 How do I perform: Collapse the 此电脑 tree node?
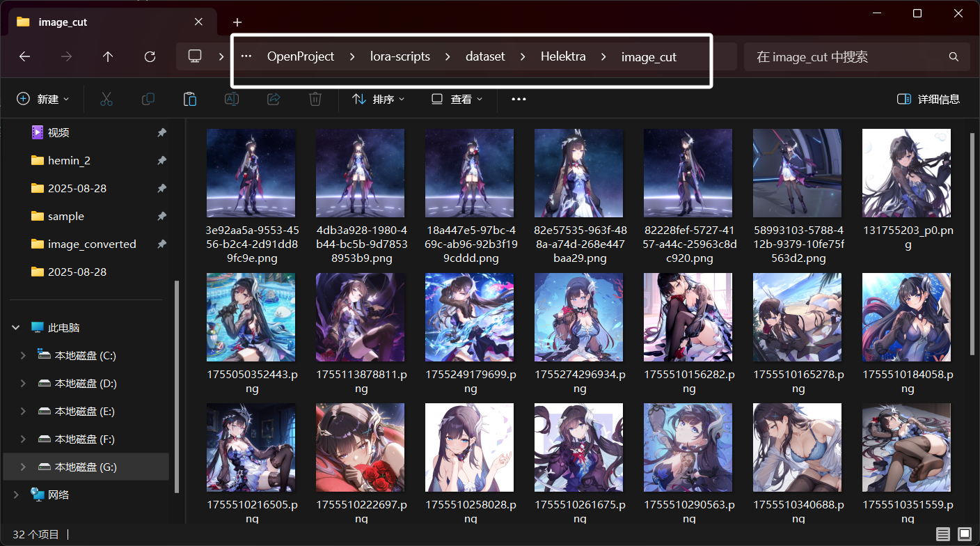click(17, 327)
